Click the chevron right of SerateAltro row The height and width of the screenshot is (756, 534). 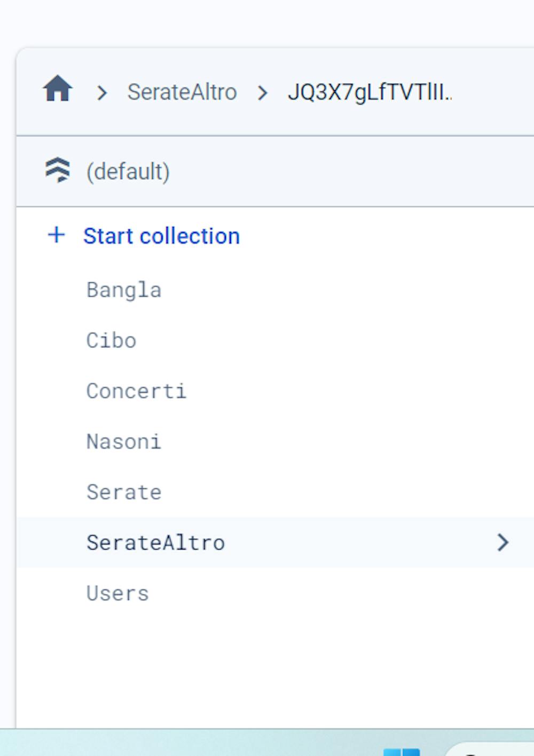point(502,542)
